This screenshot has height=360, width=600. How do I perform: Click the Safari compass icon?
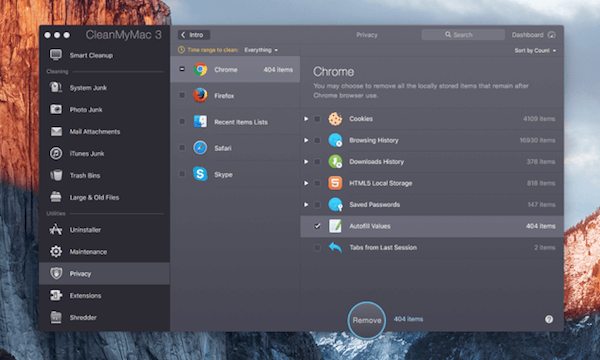coord(200,148)
